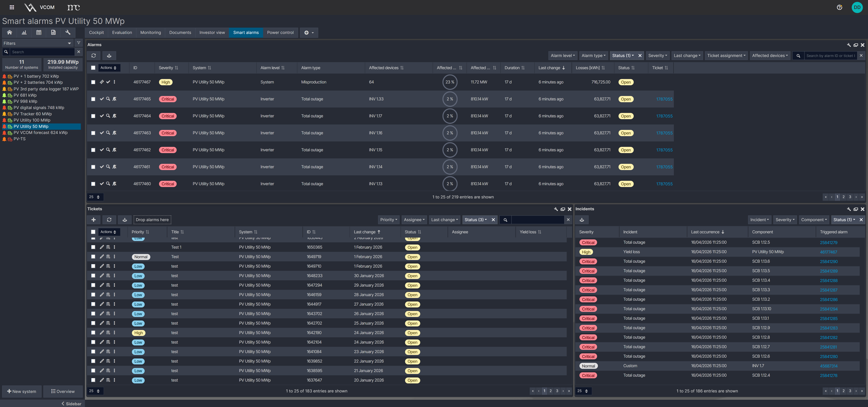The height and width of the screenshot is (407, 868).
Task: Open the Component filter in Incidents
Action: click(x=814, y=220)
